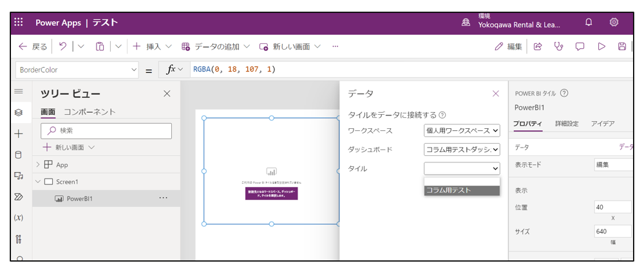Image resolution: width=644 pixels, height=272 pixels.
Task: Click the undo icon
Action: pos(63,46)
